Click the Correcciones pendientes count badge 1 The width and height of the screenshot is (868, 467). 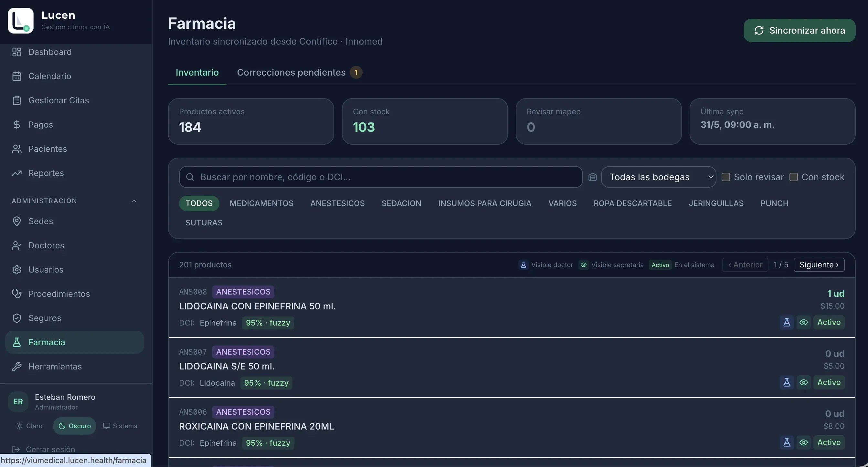coord(356,72)
